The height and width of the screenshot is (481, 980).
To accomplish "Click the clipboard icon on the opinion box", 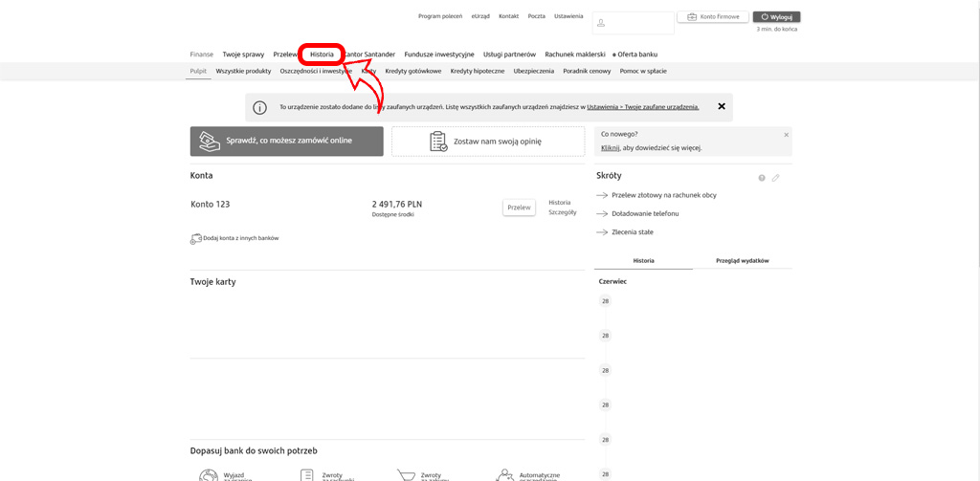I will 438,142.
